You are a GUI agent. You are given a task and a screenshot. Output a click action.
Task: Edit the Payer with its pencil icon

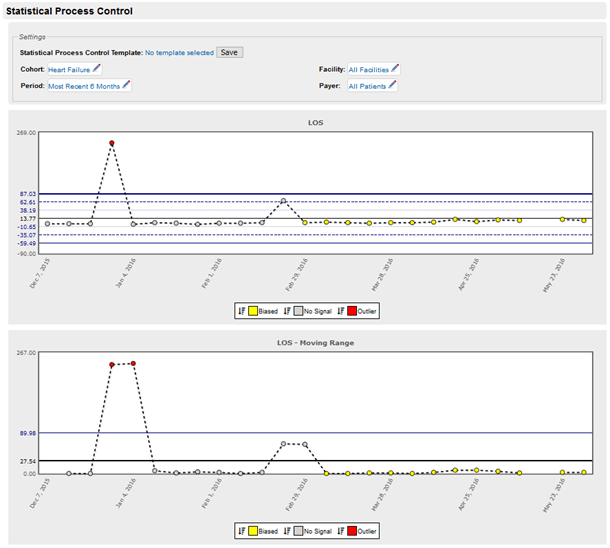coord(392,85)
